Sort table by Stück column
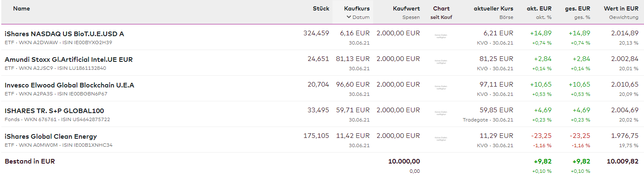The height and width of the screenshot is (177, 644). pyautogui.click(x=321, y=8)
